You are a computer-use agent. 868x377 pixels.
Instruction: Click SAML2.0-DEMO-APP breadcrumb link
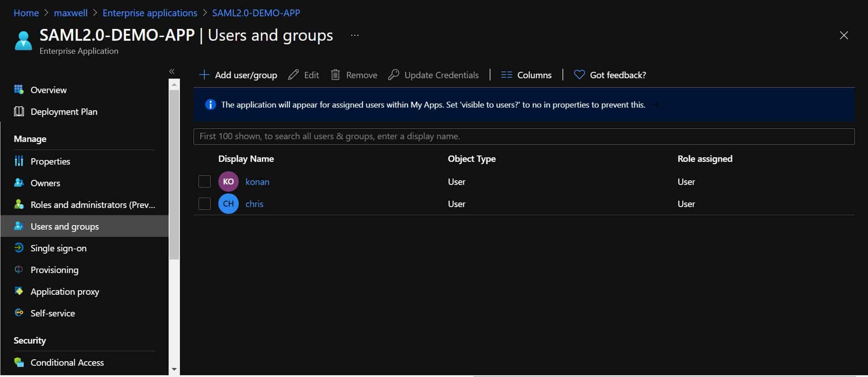coord(256,13)
